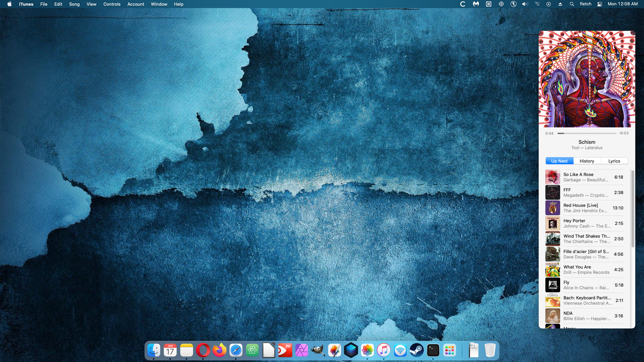The height and width of the screenshot is (362, 644).
Task: Open the iTunes application menu
Action: 26,4
